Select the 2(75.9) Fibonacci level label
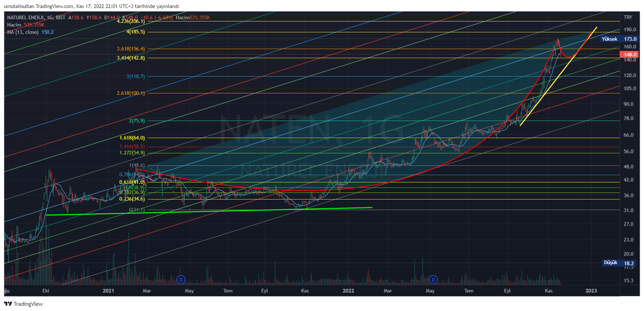This screenshot has width=644, height=311. pyautogui.click(x=137, y=121)
